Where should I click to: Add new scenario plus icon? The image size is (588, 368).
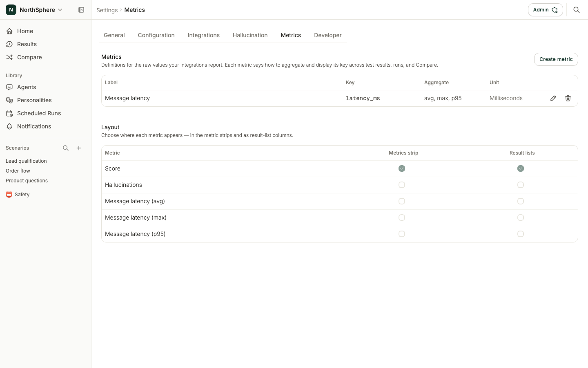point(79,148)
